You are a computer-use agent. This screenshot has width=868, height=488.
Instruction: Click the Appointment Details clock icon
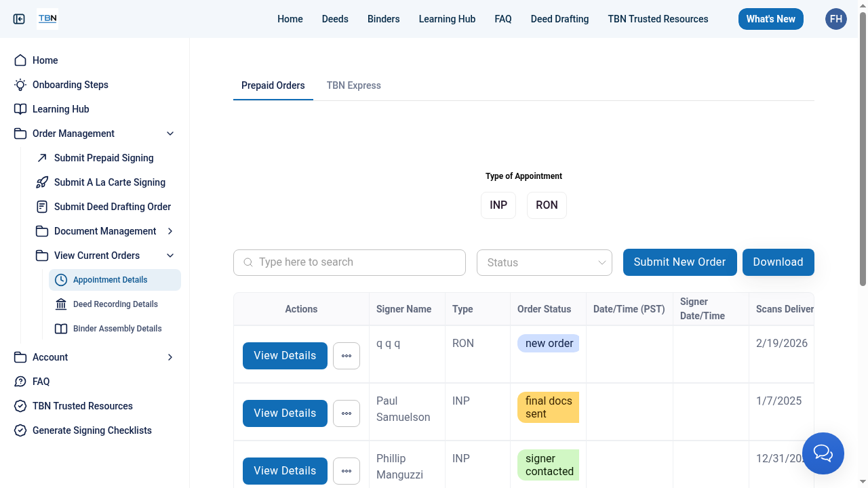[x=62, y=279]
